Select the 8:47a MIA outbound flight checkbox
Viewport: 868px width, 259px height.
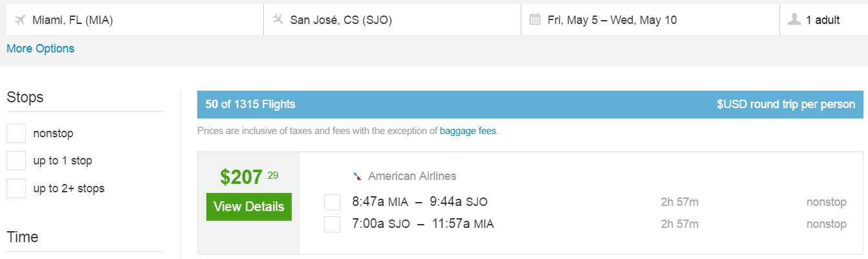pos(332,202)
